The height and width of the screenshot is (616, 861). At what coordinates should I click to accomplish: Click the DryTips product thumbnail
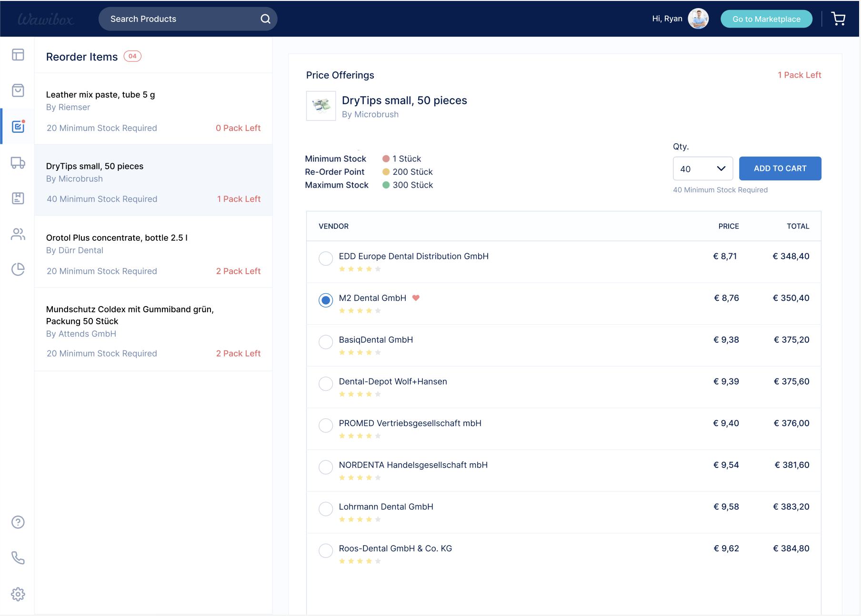(x=321, y=106)
